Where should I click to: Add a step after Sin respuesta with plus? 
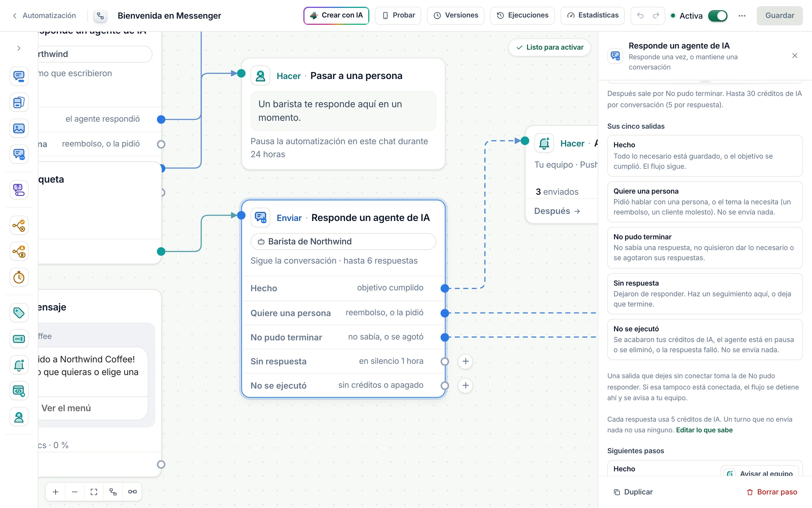click(465, 362)
